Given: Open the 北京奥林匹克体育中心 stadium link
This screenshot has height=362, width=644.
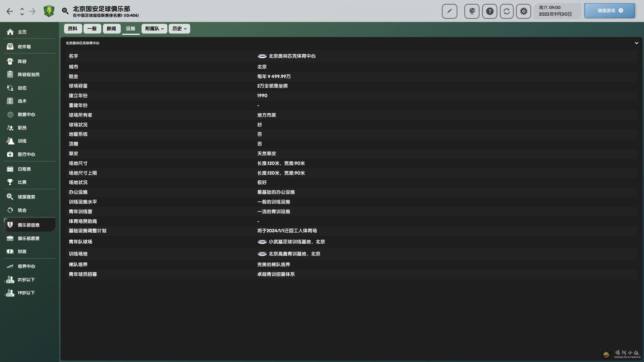Looking at the screenshot, I should 292,56.
